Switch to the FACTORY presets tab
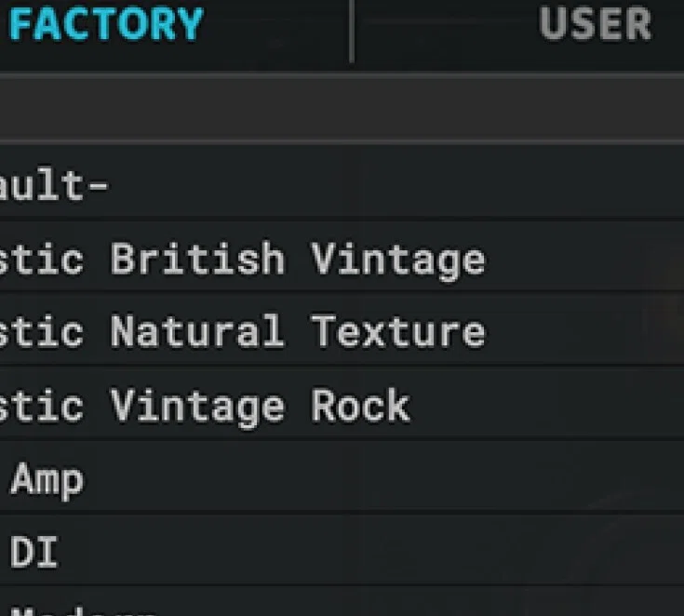The image size is (684, 616). click(106, 24)
